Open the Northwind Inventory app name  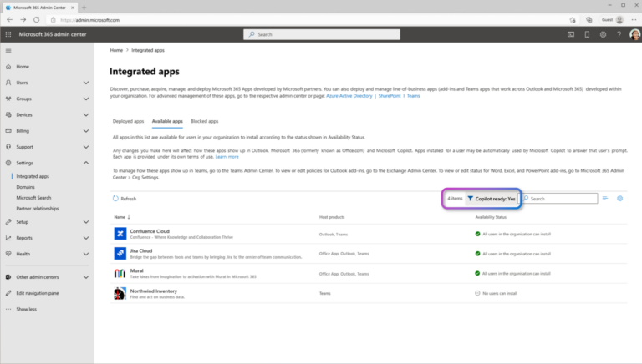tap(154, 291)
